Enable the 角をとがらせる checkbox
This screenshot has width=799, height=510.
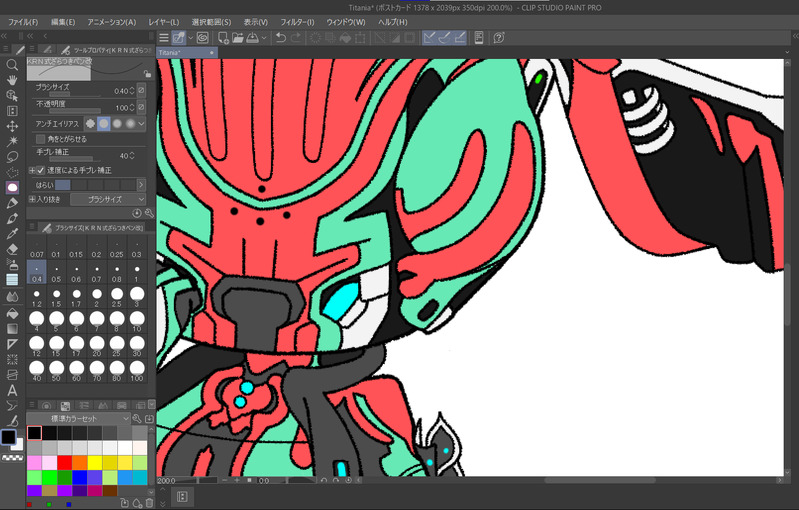pyautogui.click(x=40, y=139)
